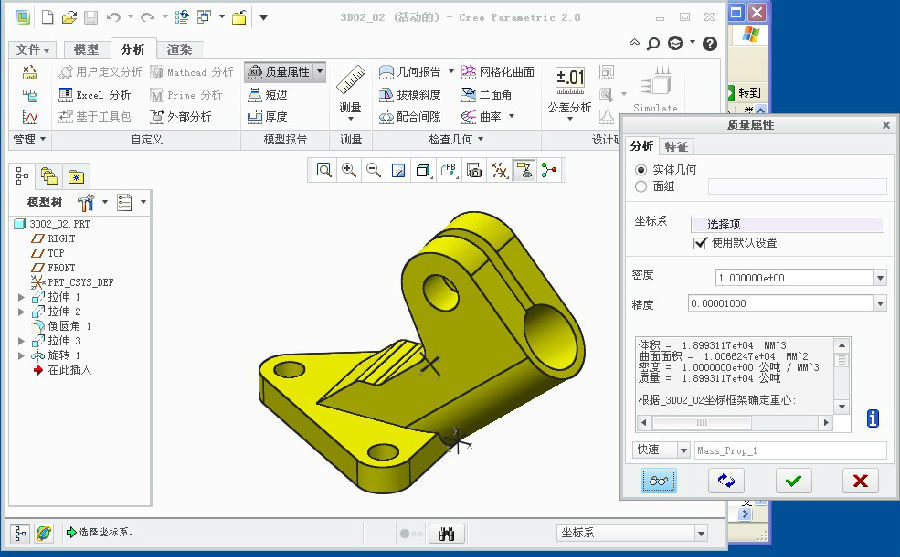Image resolution: width=900 pixels, height=557 pixels.
Task: Click the Zoom In magnifier icon
Action: [349, 170]
